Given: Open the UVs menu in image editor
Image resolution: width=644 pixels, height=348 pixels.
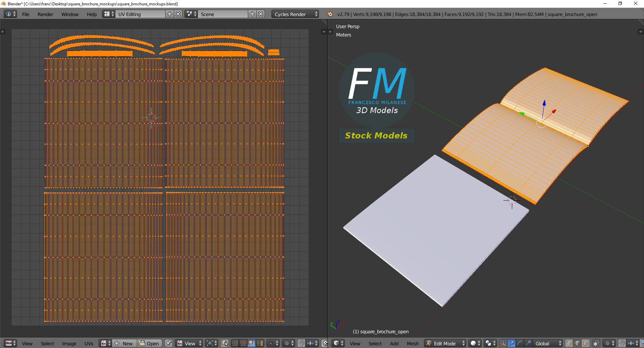Looking at the screenshot, I should click(x=89, y=343).
